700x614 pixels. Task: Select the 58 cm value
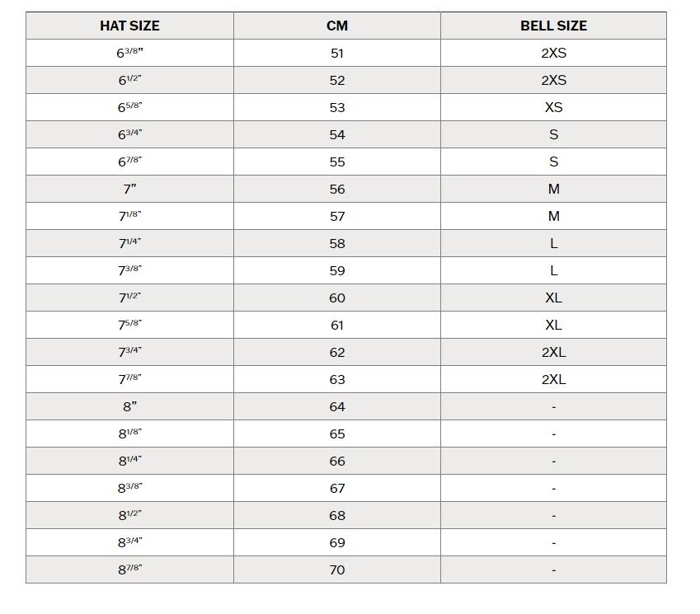337,244
